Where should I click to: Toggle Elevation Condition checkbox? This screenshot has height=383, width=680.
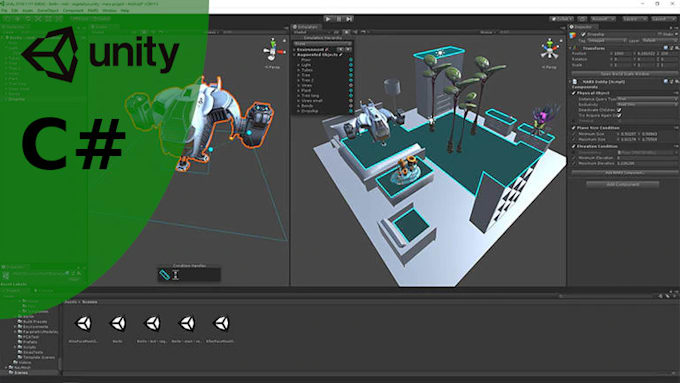574,147
